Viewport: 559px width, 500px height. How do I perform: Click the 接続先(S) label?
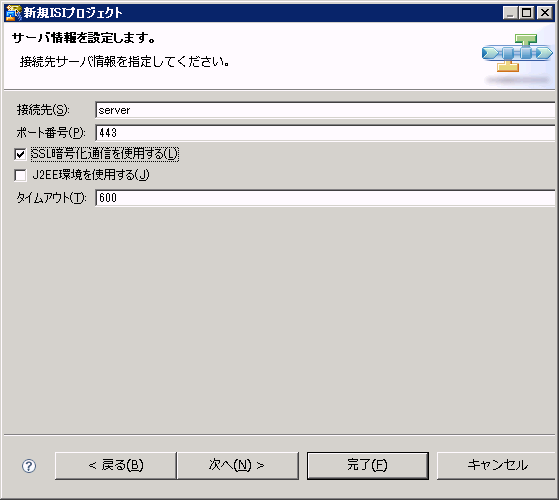coord(43,110)
